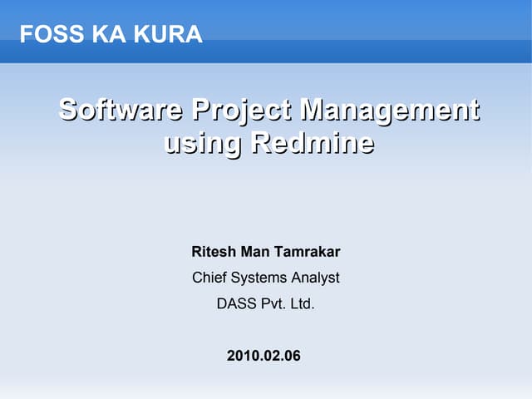Click the first name Ritesh
The image size is (532, 399).
(x=213, y=252)
